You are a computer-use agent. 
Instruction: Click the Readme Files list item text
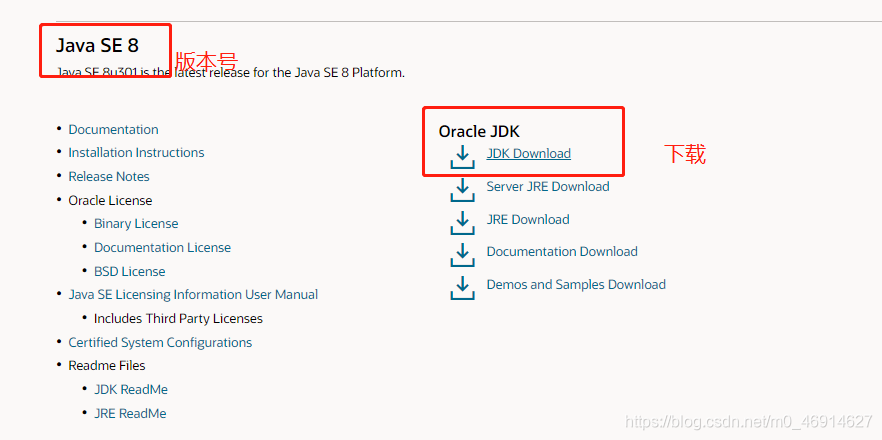(107, 366)
